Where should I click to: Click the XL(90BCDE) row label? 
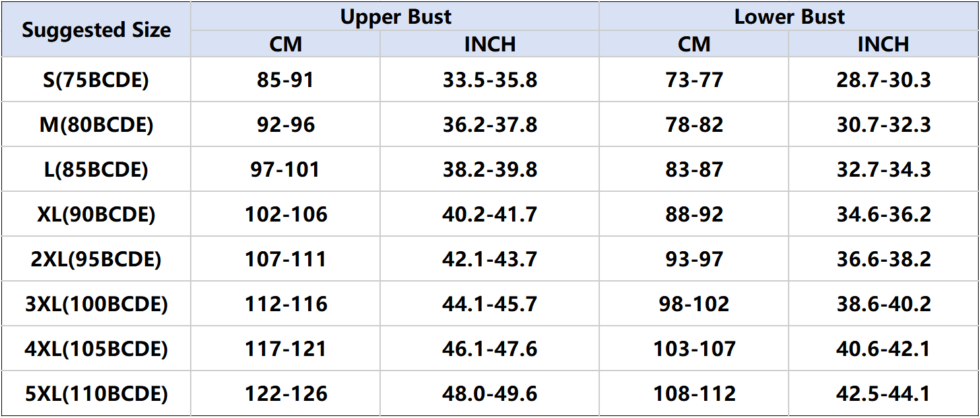pyautogui.click(x=96, y=214)
